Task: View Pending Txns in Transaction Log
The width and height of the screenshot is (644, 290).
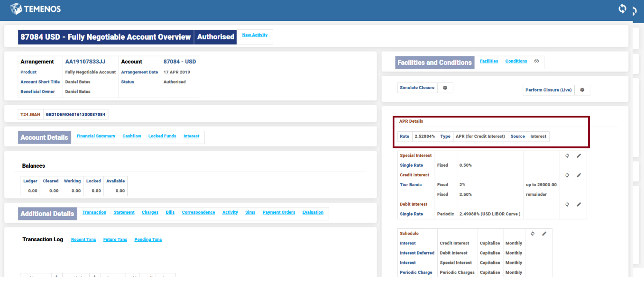Action: pos(148,240)
